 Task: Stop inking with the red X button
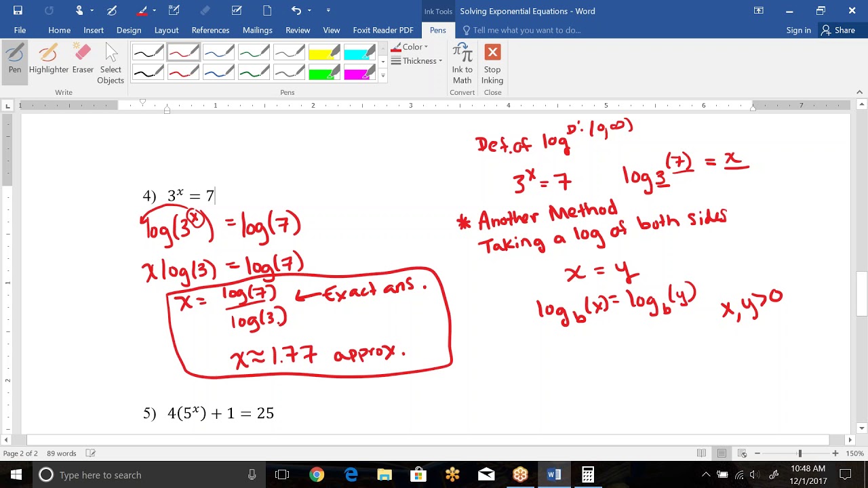(x=492, y=64)
